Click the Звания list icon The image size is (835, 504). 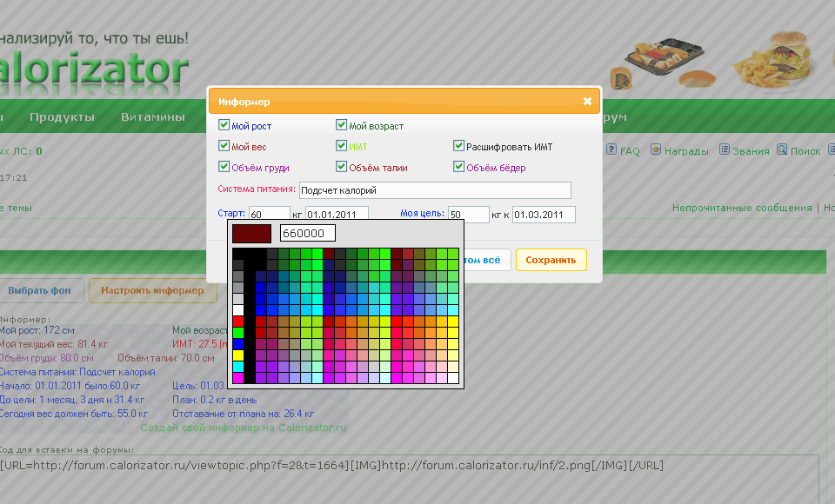725,149
